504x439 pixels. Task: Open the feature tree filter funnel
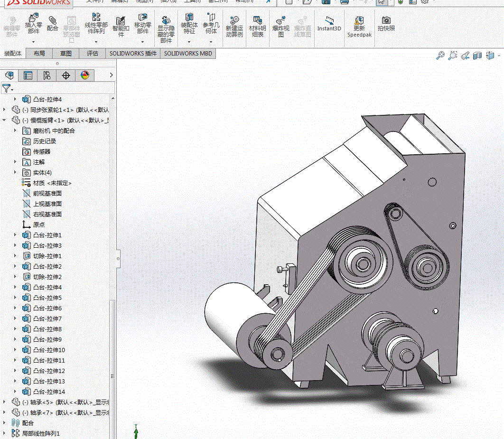click(7, 88)
